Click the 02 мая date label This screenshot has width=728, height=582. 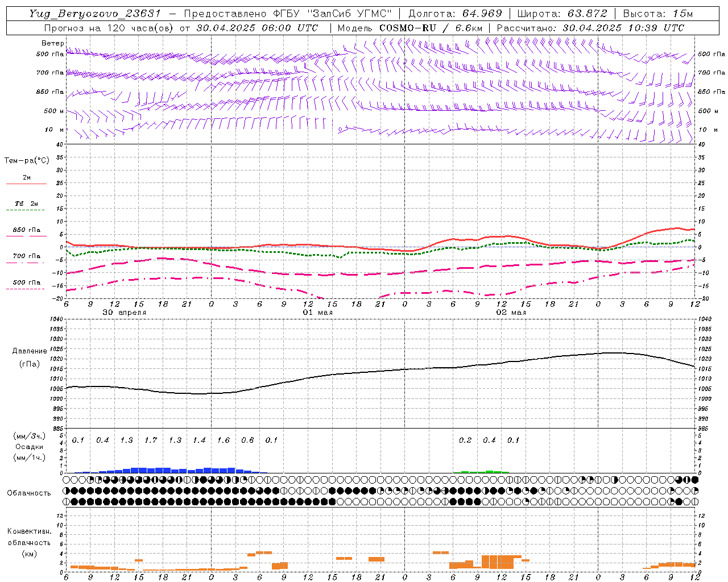coord(511,313)
